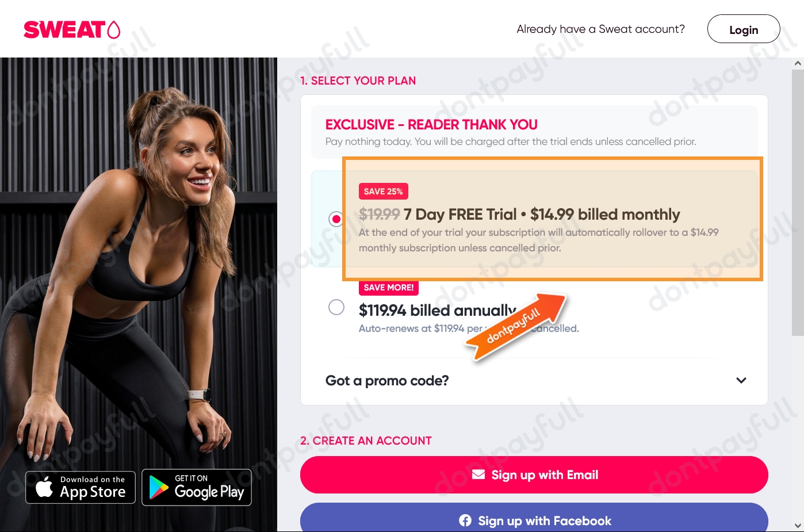The image size is (804, 532).
Task: Select the $119.94 billed annually radio button
Action: coord(336,307)
